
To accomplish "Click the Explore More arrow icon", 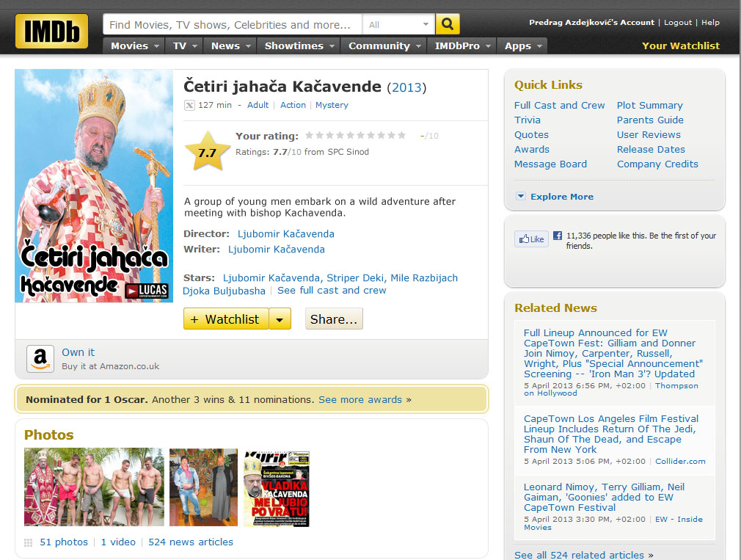I will coord(521,197).
